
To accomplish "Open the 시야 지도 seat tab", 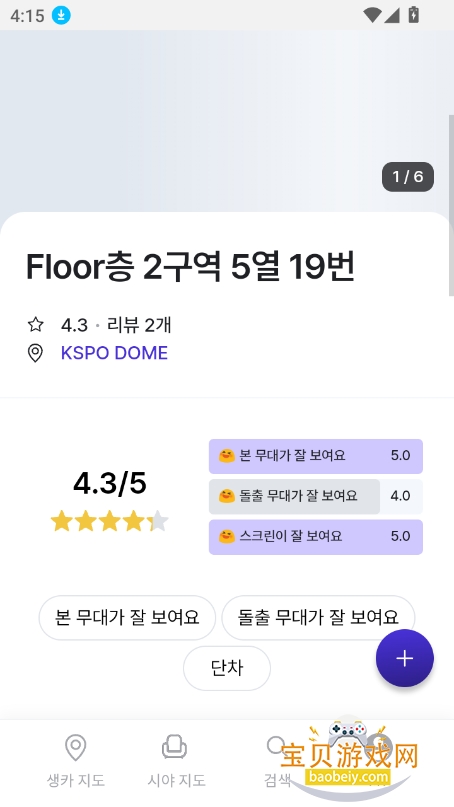I will pyautogui.click(x=176, y=761).
